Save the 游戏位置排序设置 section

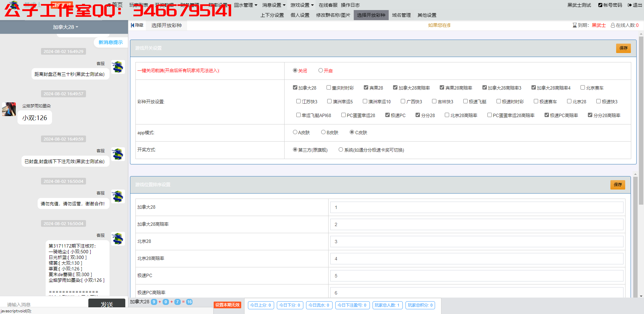(x=618, y=185)
